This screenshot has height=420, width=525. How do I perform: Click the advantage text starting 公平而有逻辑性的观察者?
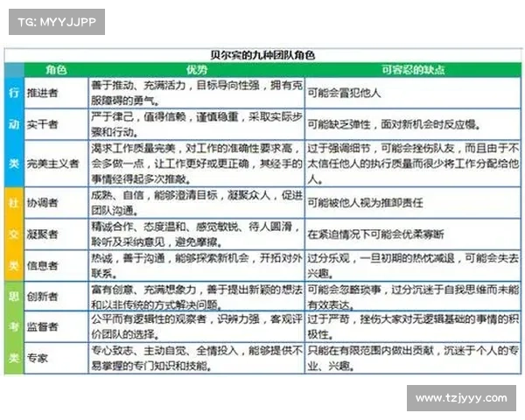tap(197, 326)
